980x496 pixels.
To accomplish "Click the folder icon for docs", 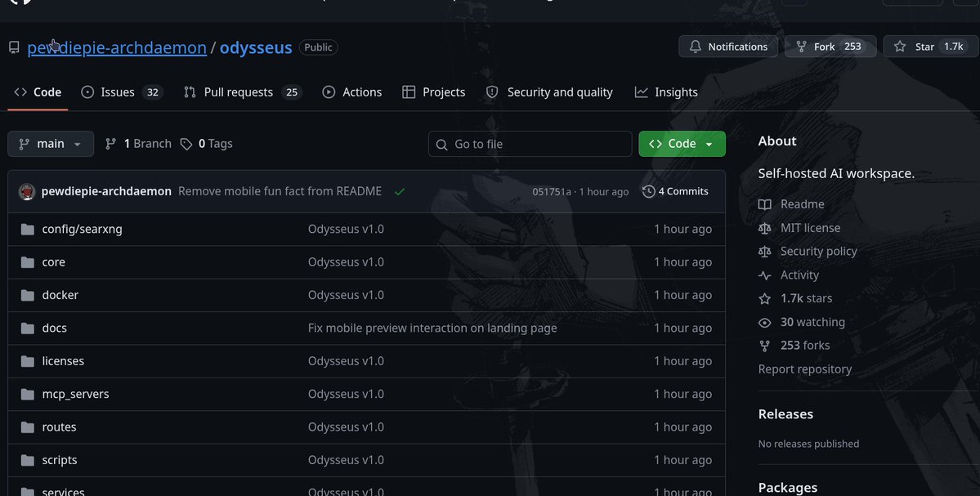I will pos(28,328).
